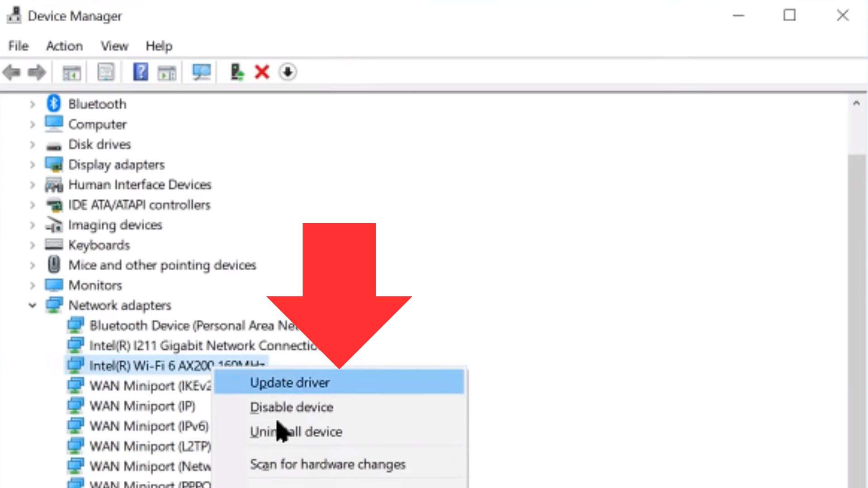Select the WAN Miniport (L2TP) row

click(139, 446)
